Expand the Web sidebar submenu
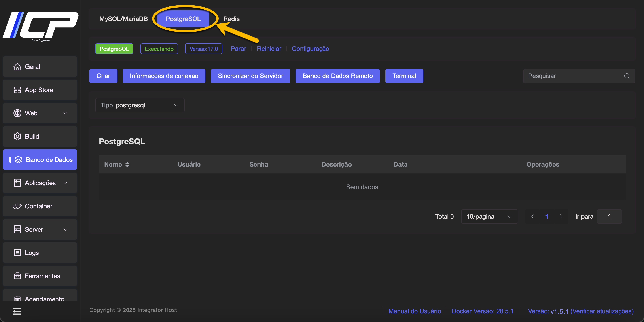The height and width of the screenshot is (322, 644). (x=65, y=113)
